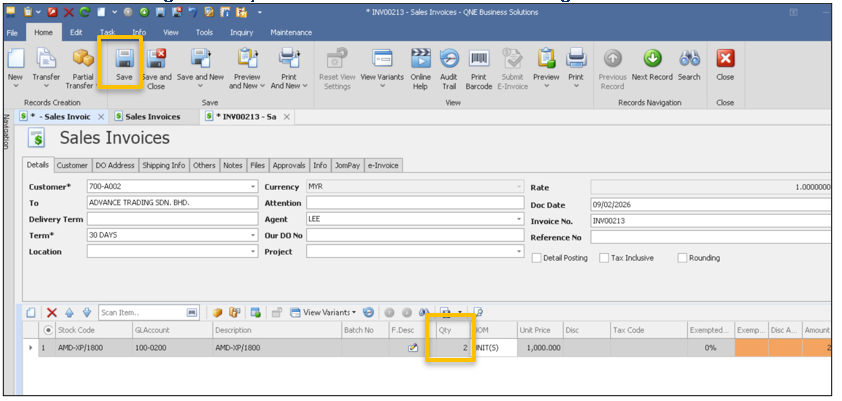Click the Transfer icon in ribbon
Image resolution: width=842 pixels, height=401 pixels.
point(46,59)
